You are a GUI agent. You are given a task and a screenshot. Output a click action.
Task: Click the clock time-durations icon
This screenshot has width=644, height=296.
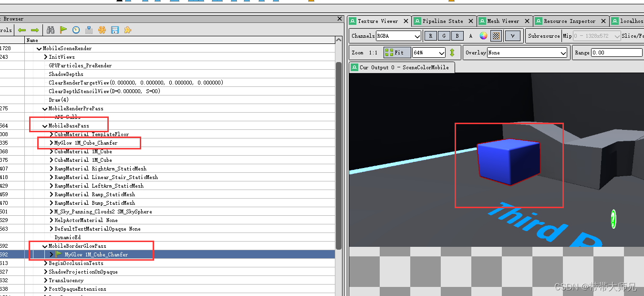pos(76,30)
